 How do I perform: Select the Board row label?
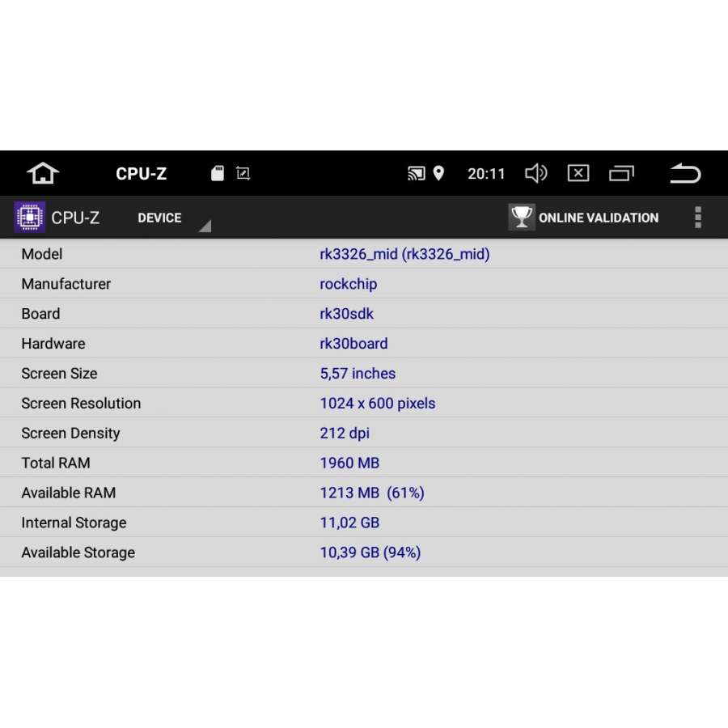click(40, 314)
